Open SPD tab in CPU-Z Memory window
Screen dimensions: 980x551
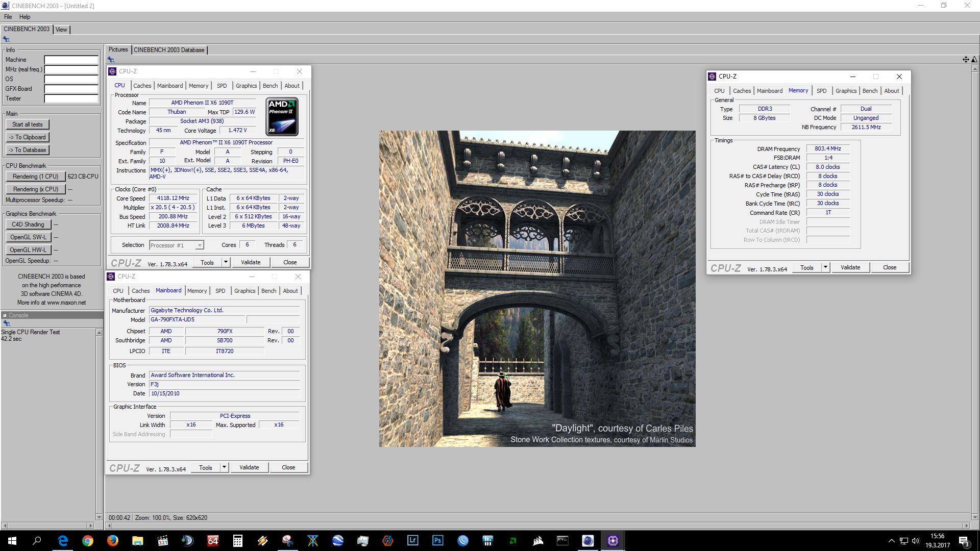pyautogui.click(x=821, y=91)
